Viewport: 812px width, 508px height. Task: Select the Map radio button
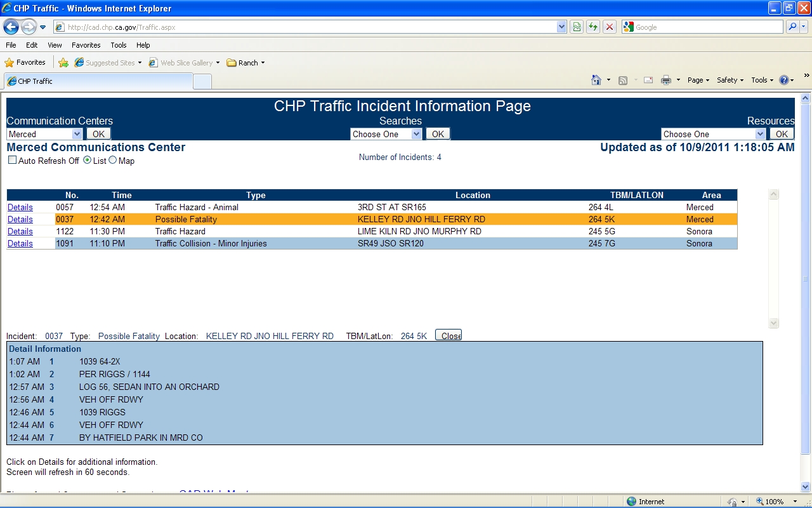(x=113, y=161)
